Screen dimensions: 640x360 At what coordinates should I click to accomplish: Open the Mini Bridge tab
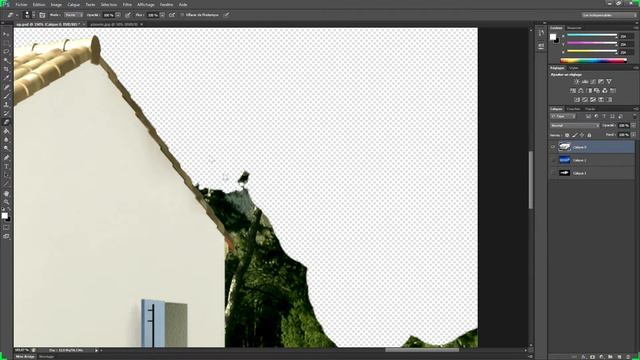pyautogui.click(x=25, y=357)
